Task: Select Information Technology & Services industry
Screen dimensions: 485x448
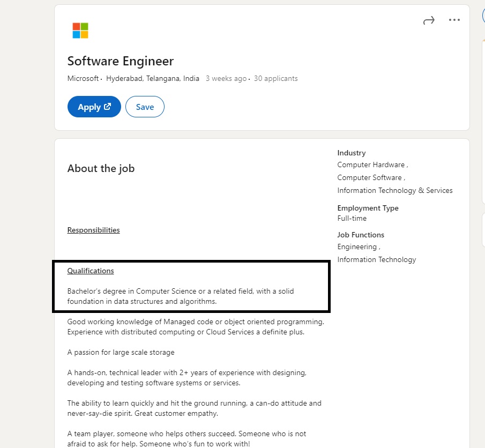Action: pos(394,190)
